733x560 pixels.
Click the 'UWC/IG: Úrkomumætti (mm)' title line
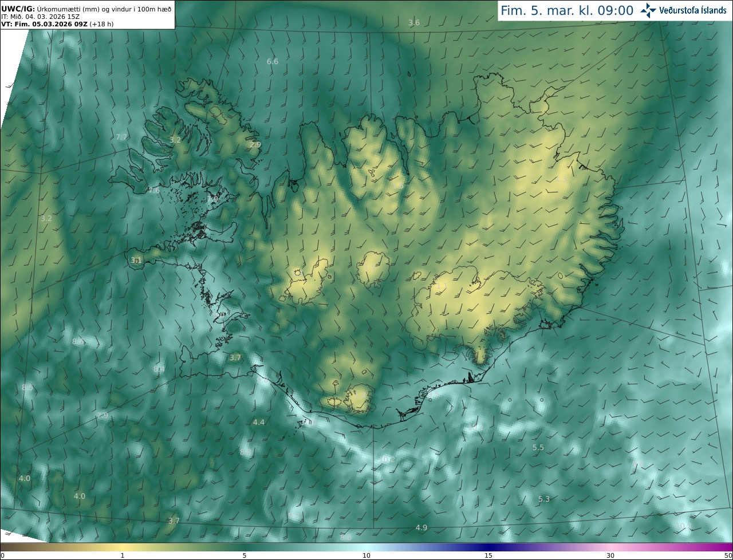point(86,8)
